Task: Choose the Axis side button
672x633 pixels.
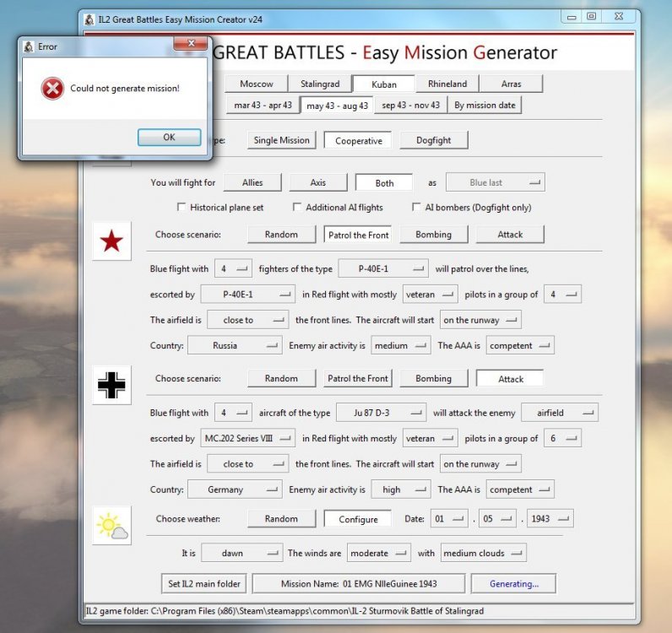Action: click(x=317, y=182)
